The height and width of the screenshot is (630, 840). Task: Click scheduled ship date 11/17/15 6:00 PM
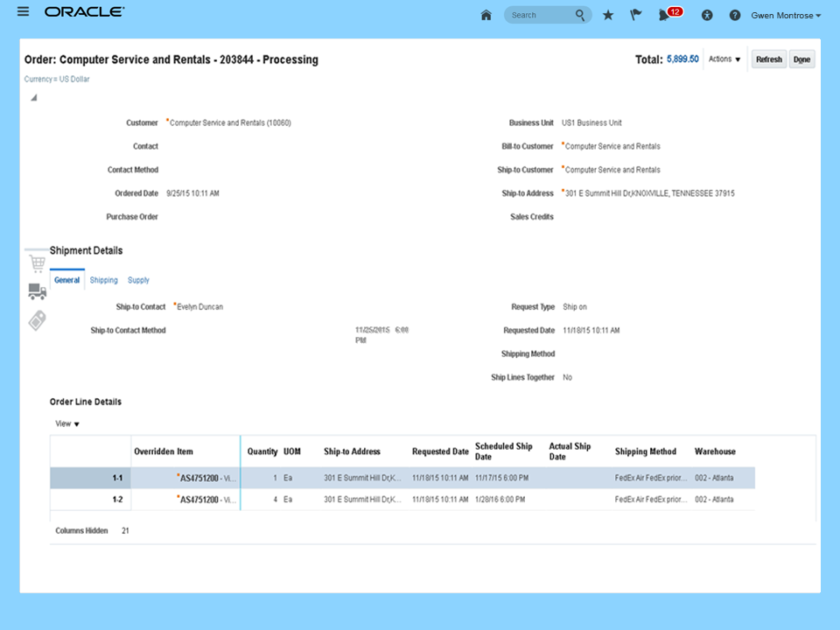point(501,478)
